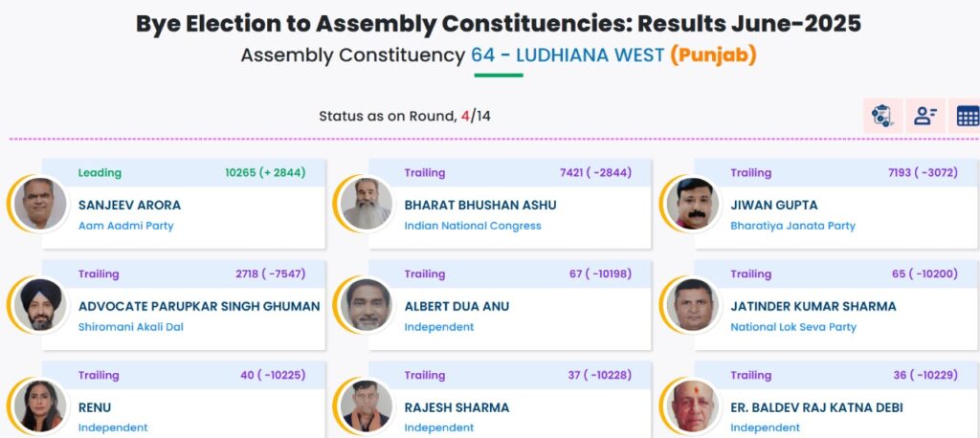
Task: Click Er. Baldev Raj Katna Debi's photo
Action: tap(693, 406)
